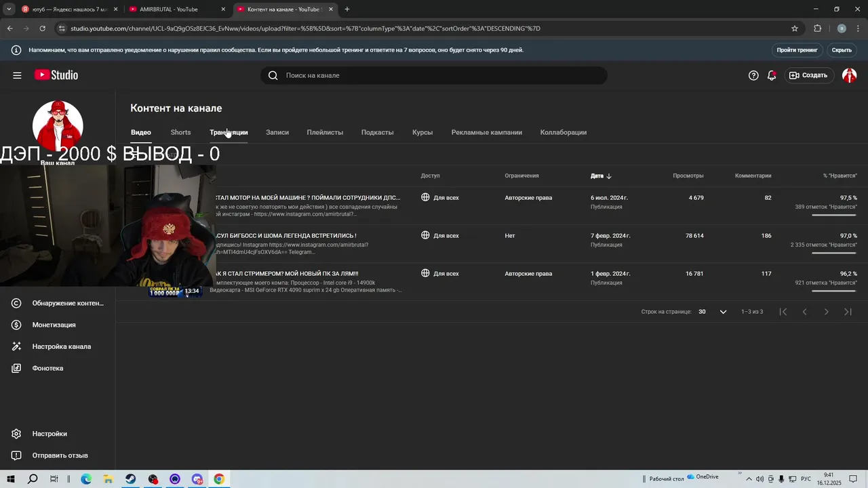Click the 186 comments count
Image resolution: width=868 pixels, height=488 pixels.
pyautogui.click(x=766, y=236)
